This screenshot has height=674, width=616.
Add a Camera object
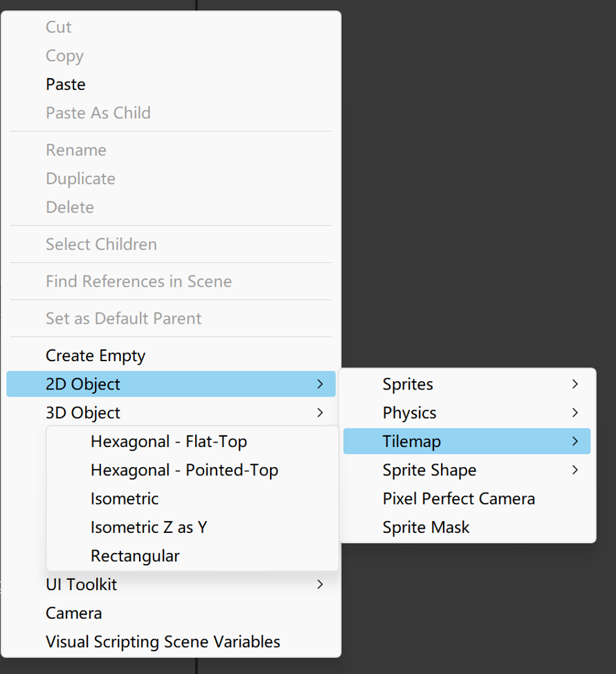(73, 613)
